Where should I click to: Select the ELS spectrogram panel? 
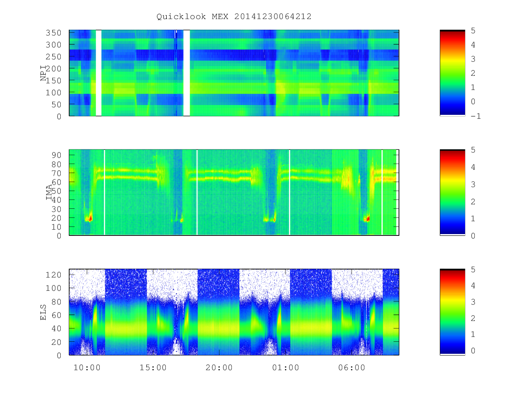pyautogui.click(x=234, y=312)
